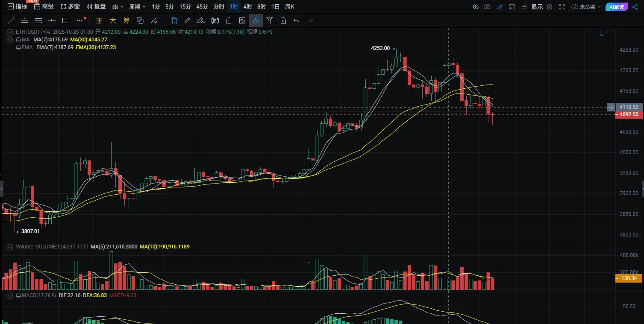The width and height of the screenshot is (644, 324).
Task: Open the drawing filter funnel
Action: (x=270, y=20)
